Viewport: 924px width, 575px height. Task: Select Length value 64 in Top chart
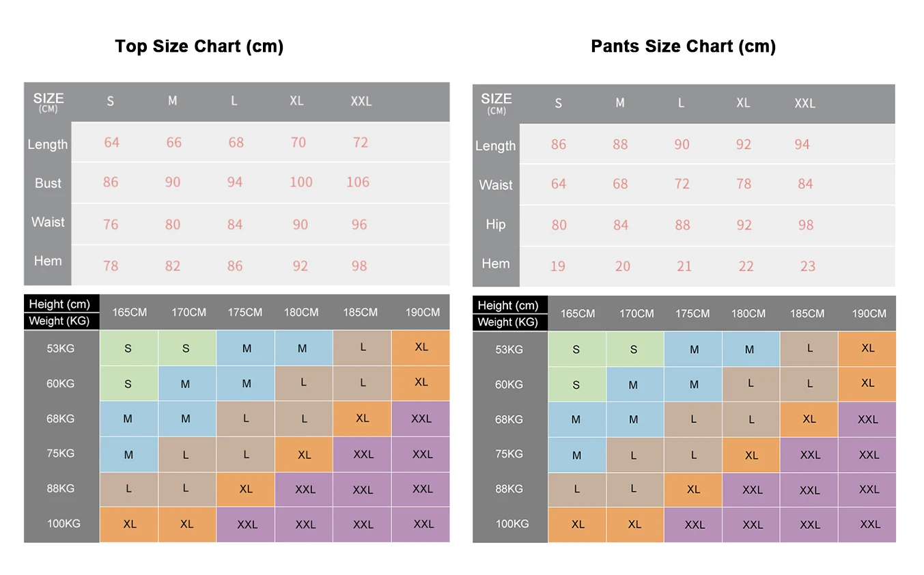[111, 142]
